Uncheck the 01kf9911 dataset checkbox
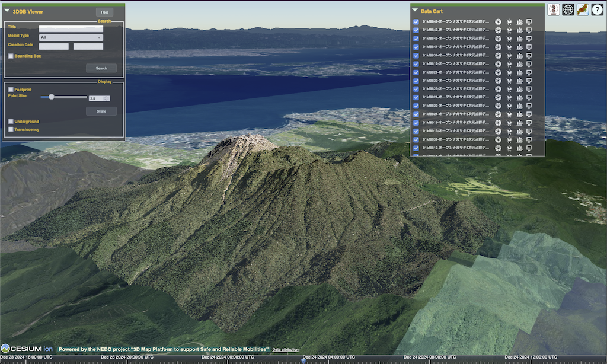 (416, 123)
